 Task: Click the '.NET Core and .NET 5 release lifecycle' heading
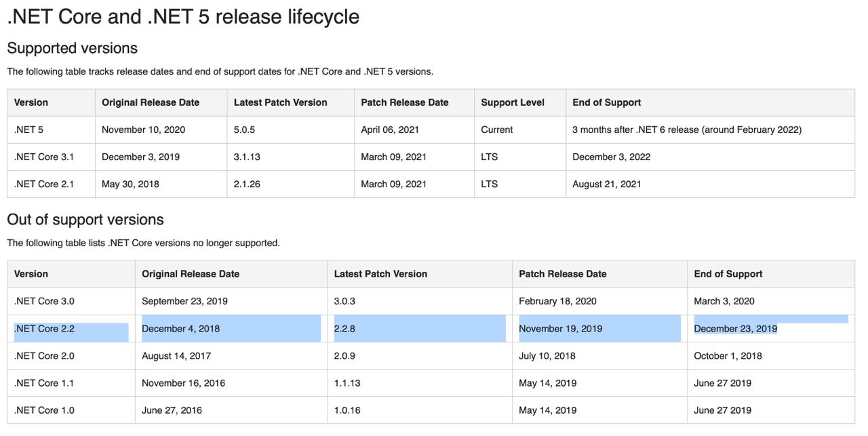183,16
